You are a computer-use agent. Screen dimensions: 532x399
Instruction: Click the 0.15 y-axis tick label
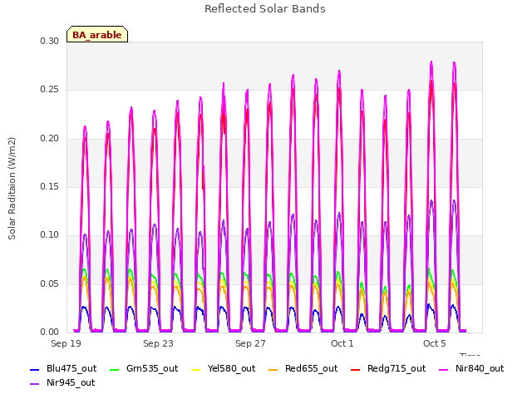click(50, 186)
